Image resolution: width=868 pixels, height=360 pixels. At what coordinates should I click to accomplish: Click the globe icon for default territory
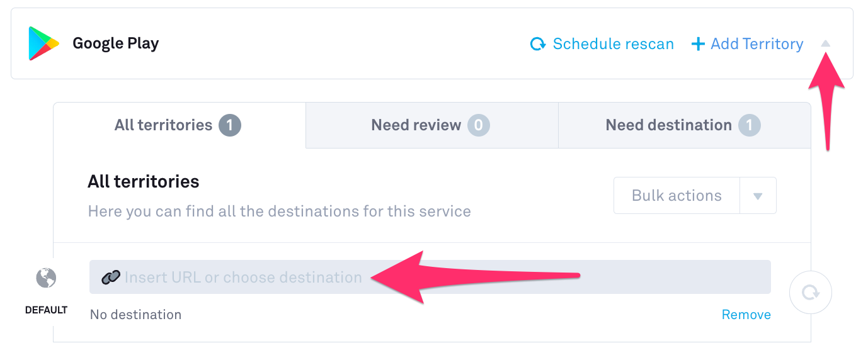(47, 278)
